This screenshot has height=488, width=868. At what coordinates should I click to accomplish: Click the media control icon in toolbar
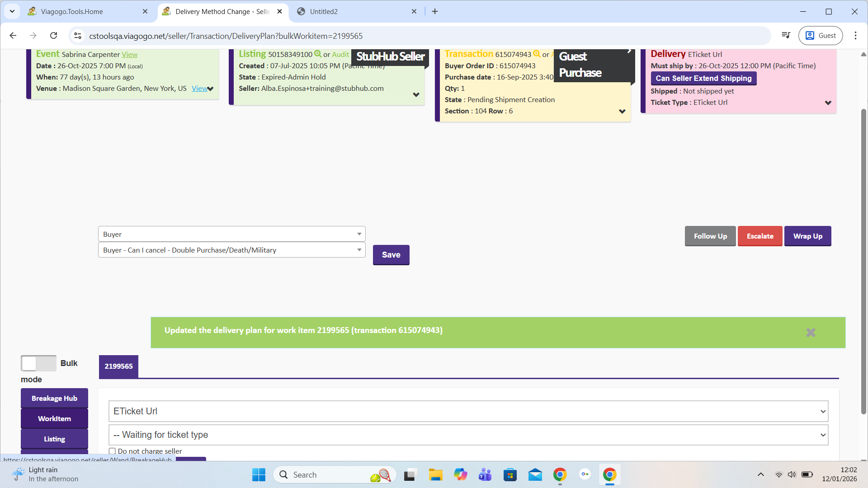click(786, 36)
